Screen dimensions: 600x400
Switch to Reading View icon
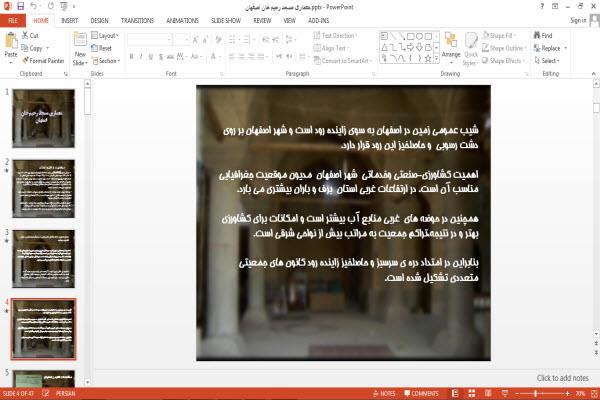488,393
